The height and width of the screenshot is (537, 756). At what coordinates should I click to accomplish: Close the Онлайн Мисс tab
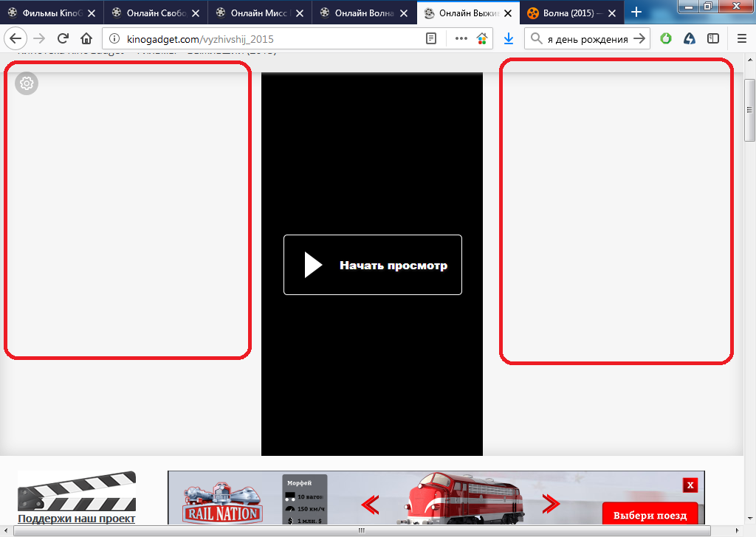[300, 13]
